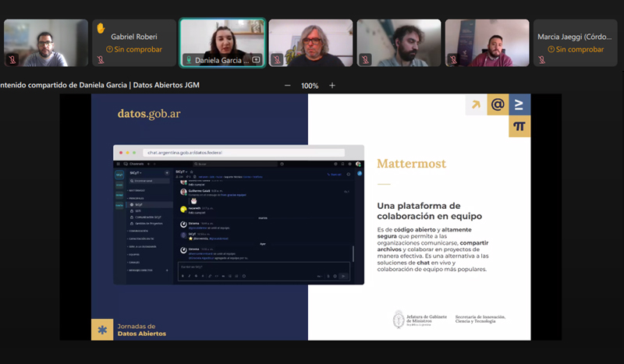The width and height of the screenshot is (624, 364).
Task: Expand the MENSAJES DIRECTOS category
Action: click(140, 270)
